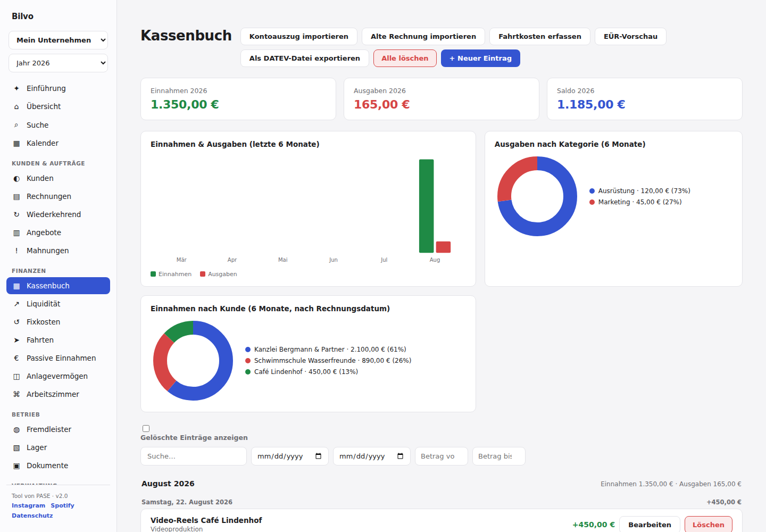This screenshot has height=532, width=766.
Task: Click the Arbeitszimmer command icon
Action: pyautogui.click(x=16, y=394)
